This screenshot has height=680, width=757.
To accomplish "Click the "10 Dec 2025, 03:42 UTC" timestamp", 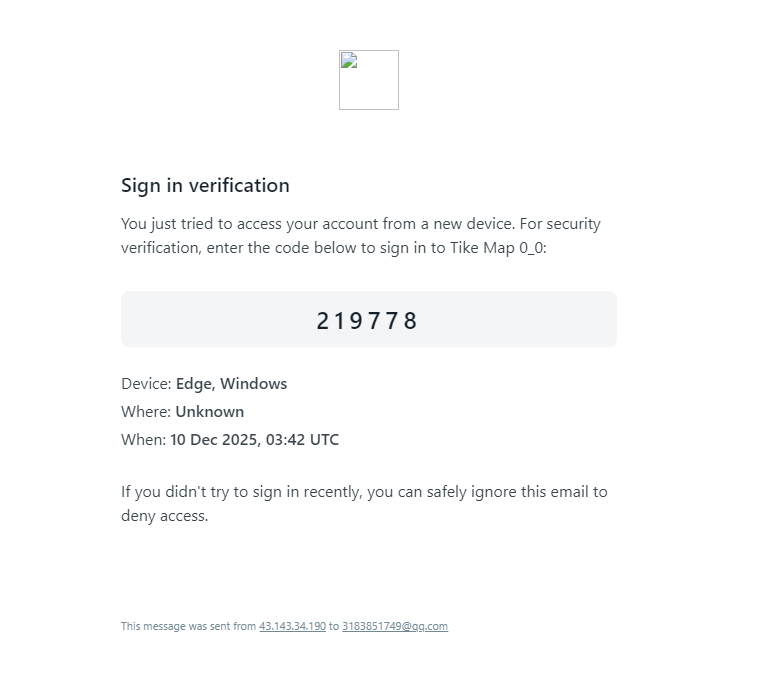I will pyautogui.click(x=254, y=440).
